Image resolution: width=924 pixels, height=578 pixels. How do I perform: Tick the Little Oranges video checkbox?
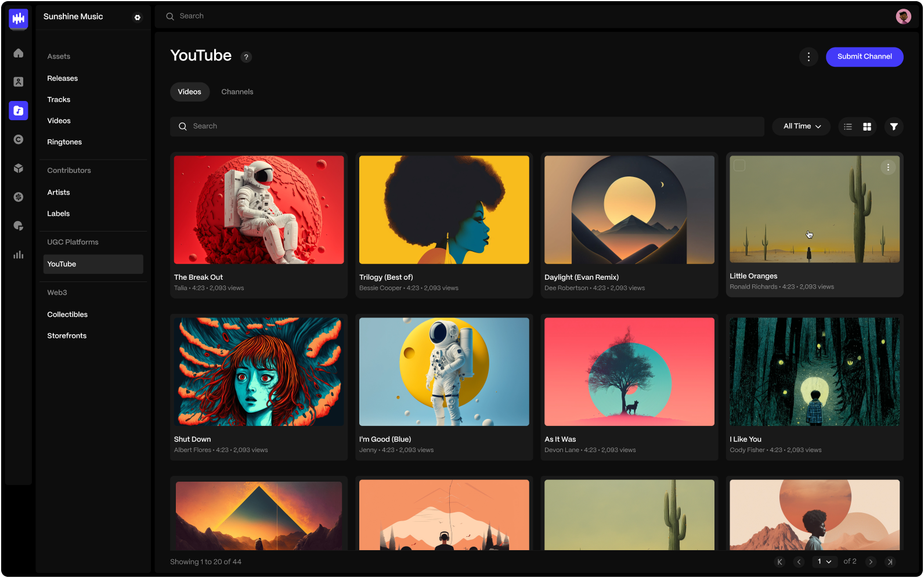click(x=739, y=165)
